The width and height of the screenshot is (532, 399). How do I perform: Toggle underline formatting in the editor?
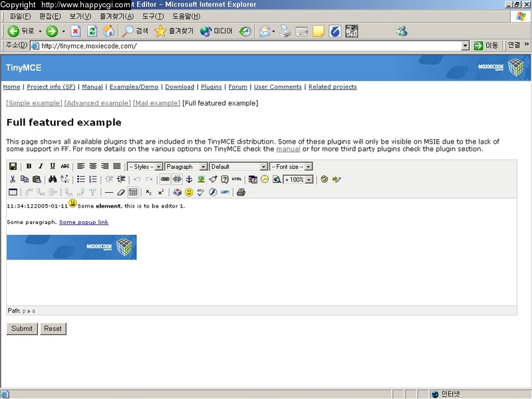(53, 166)
